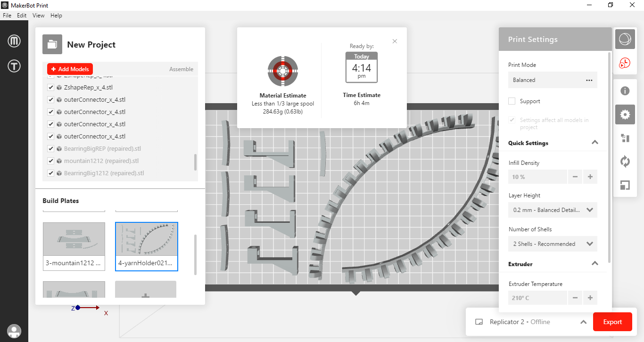The height and width of the screenshot is (342, 644).
Task: Click the Extruder Temperature value field
Action: 537,298
